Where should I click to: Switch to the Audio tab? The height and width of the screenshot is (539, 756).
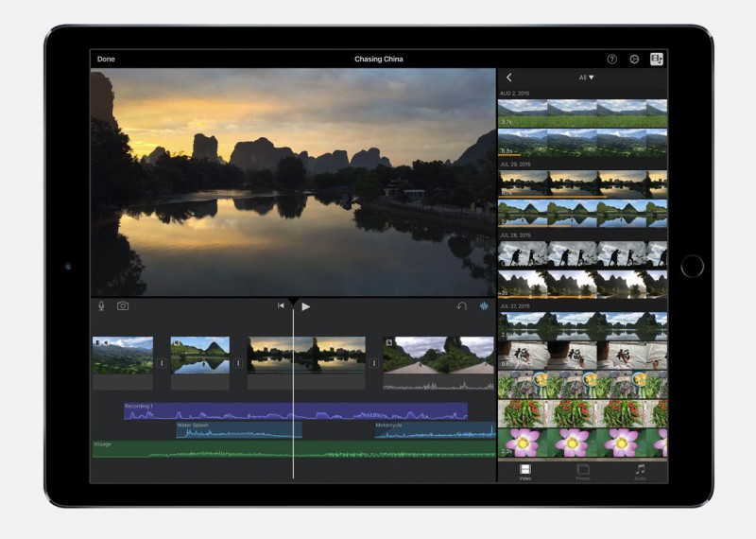640,471
